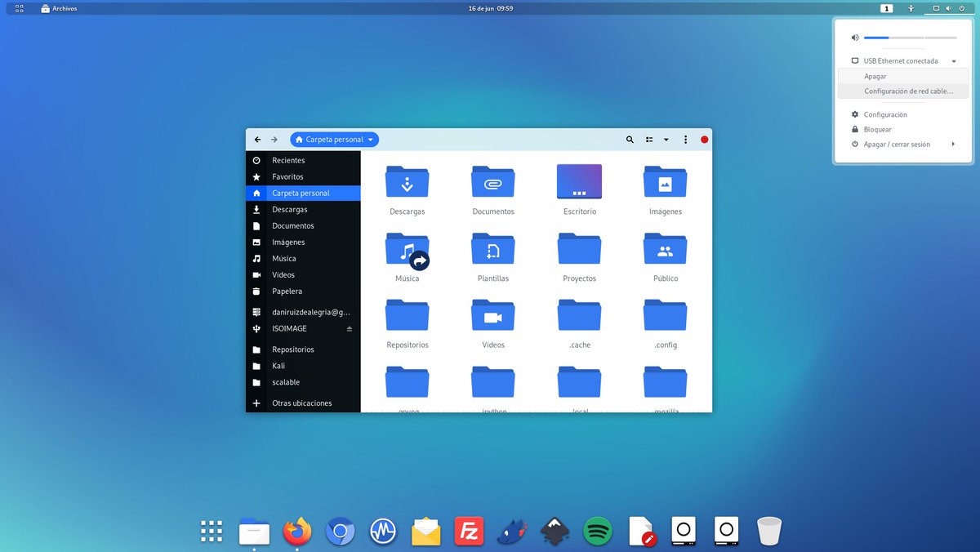Select Carpeta personal in the sidebar
Viewport: 980px width, 552px height.
pos(303,194)
